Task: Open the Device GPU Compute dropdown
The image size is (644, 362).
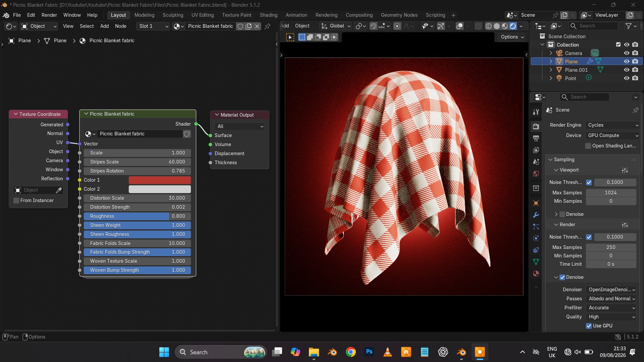Action: pos(612,135)
